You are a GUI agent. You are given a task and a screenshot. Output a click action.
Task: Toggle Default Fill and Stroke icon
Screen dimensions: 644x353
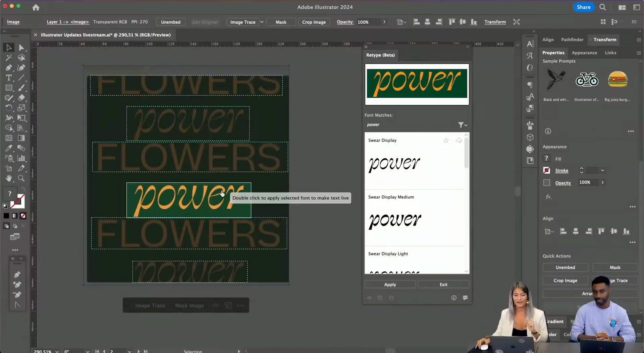coord(5,206)
